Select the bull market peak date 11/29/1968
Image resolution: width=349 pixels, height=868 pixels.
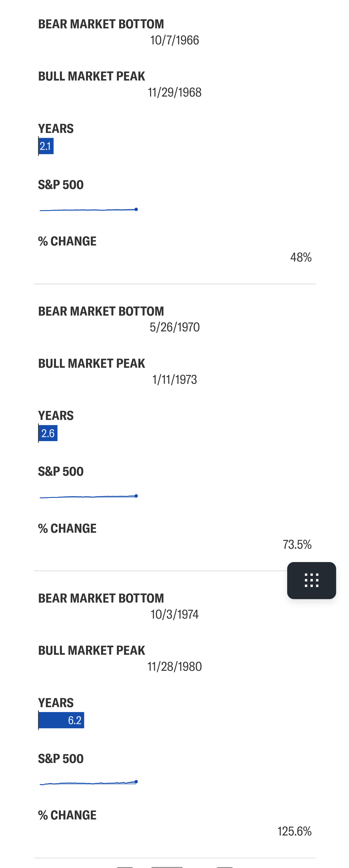[x=175, y=92]
